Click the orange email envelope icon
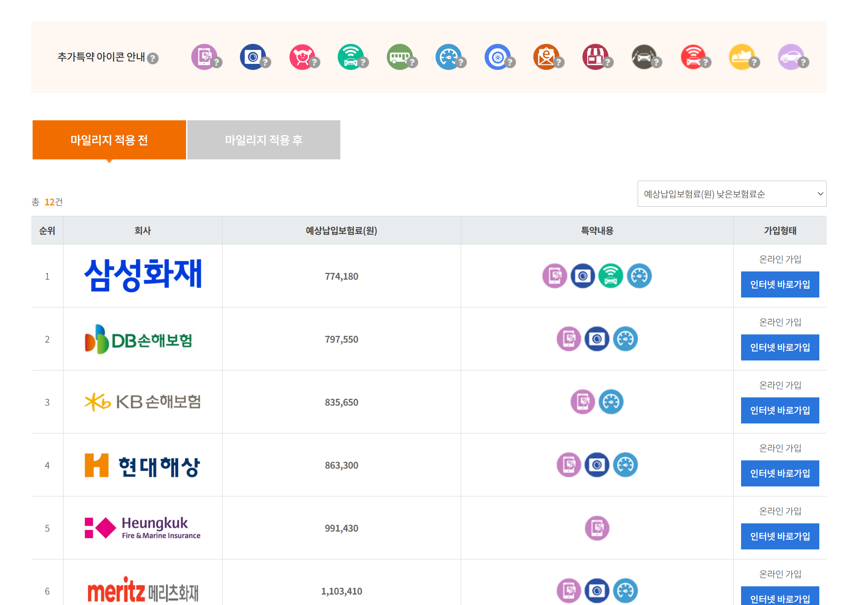868x605 pixels. 546,57
